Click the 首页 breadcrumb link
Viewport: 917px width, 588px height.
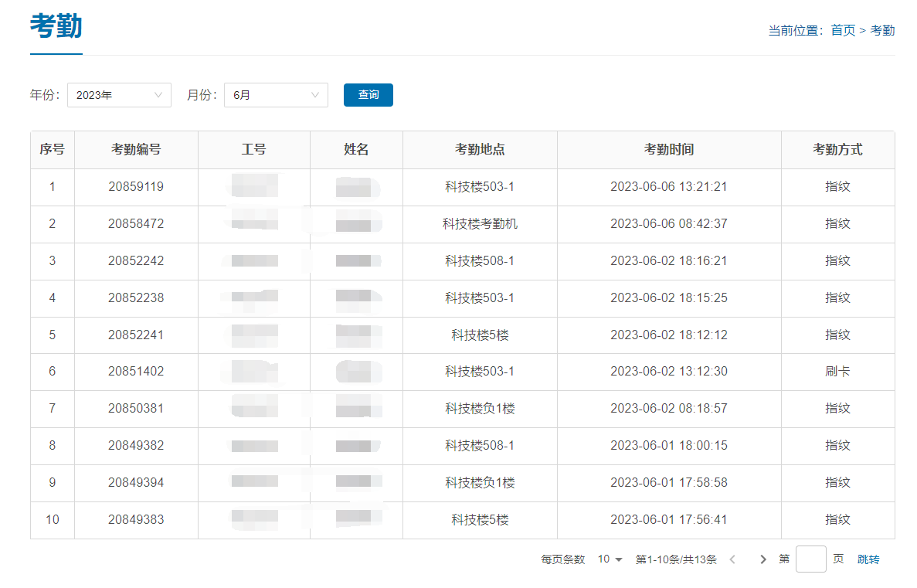pos(843,30)
